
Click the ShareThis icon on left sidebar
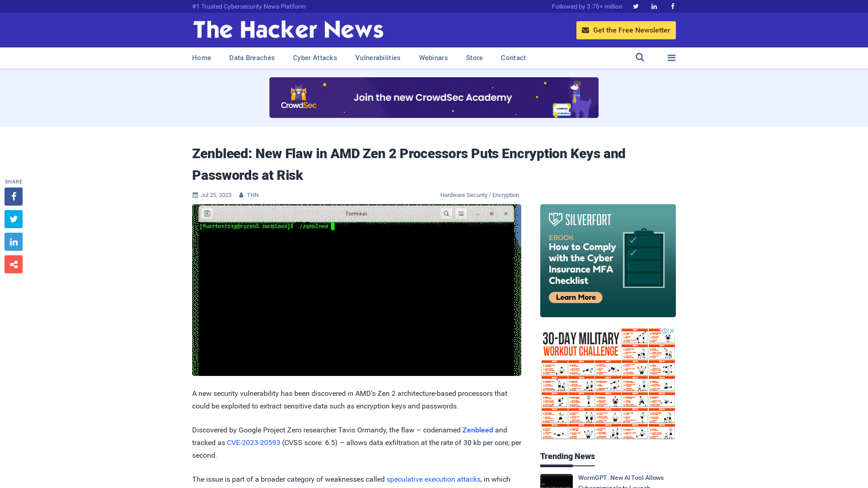[x=13, y=264]
